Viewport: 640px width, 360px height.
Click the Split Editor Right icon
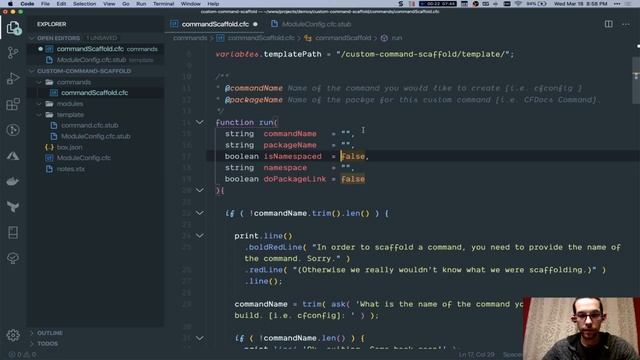[x=609, y=24]
